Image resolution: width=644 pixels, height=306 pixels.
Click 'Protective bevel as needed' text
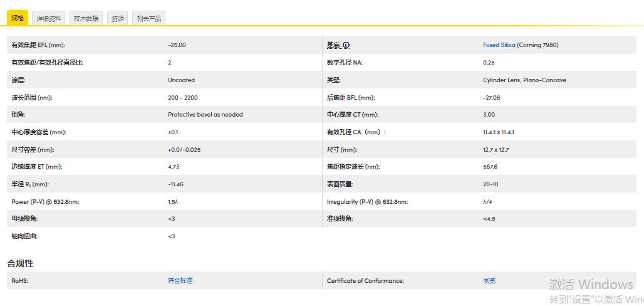(205, 115)
